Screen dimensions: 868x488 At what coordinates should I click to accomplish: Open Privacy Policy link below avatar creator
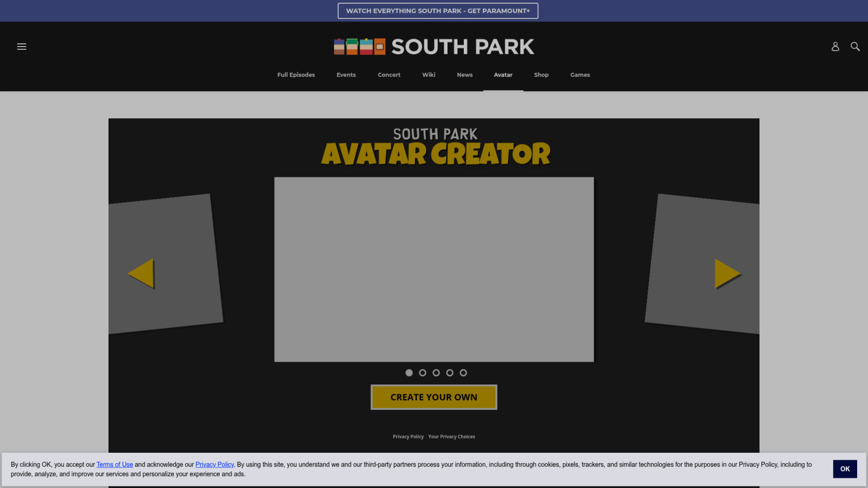pyautogui.click(x=408, y=436)
